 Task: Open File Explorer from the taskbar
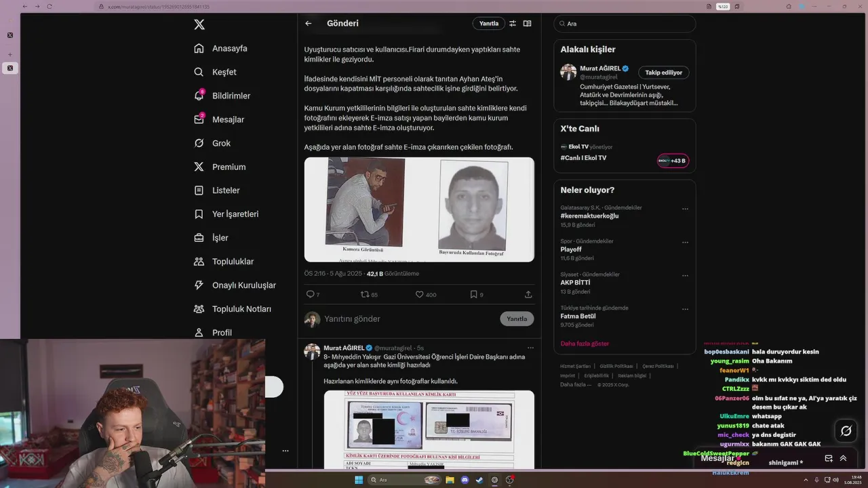(x=450, y=480)
